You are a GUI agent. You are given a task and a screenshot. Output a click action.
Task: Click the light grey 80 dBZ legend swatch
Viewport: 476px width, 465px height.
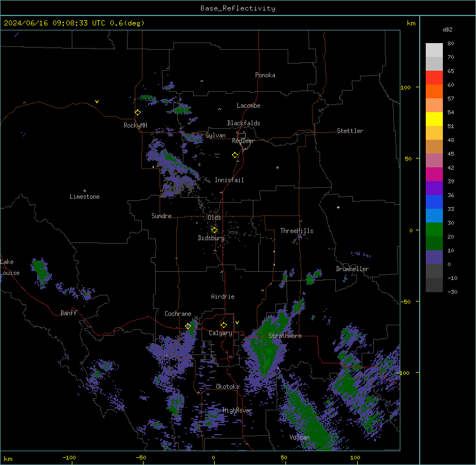[434, 50]
